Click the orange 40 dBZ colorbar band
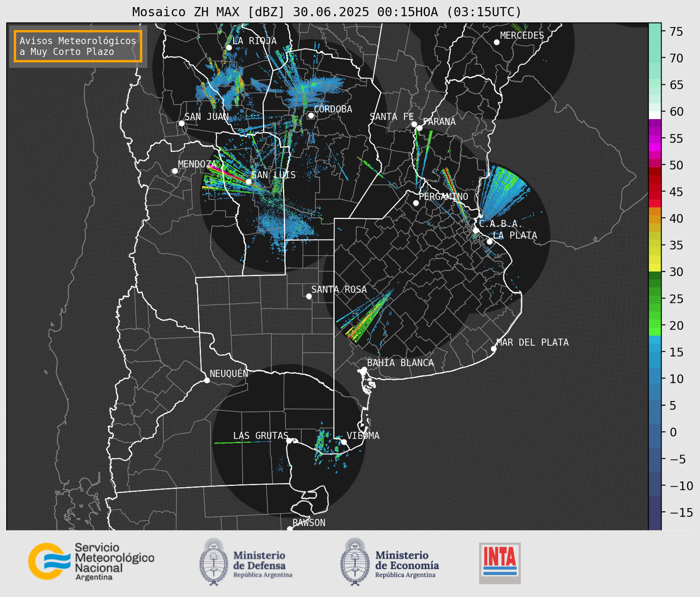The width and height of the screenshot is (700, 597). (x=655, y=219)
